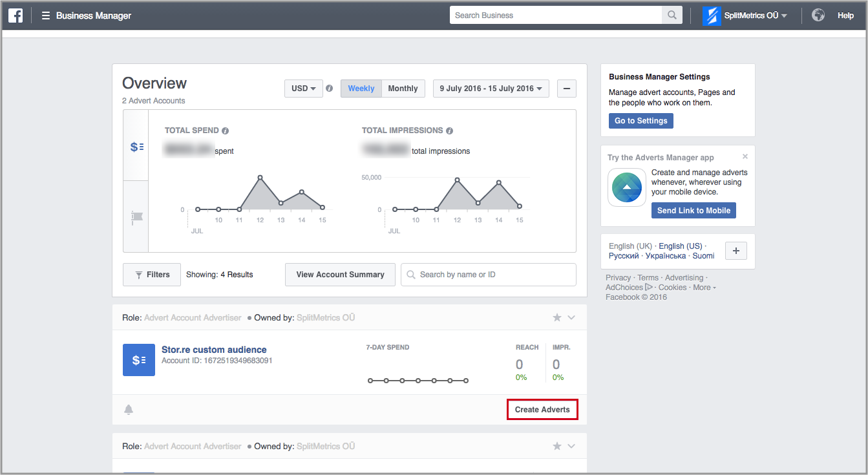Click the Total Spend info icon

pos(225,131)
